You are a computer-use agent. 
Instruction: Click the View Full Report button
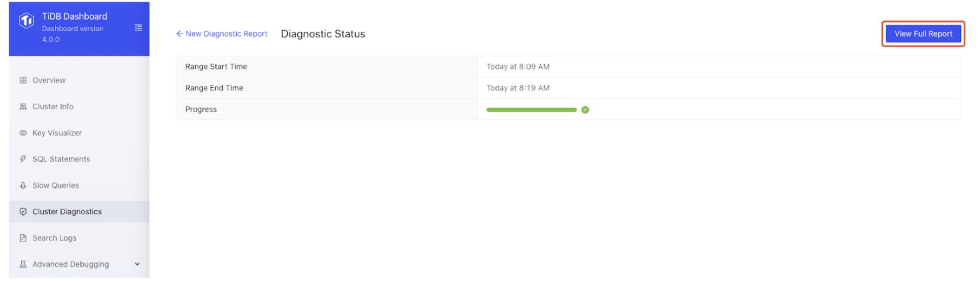coord(924,34)
